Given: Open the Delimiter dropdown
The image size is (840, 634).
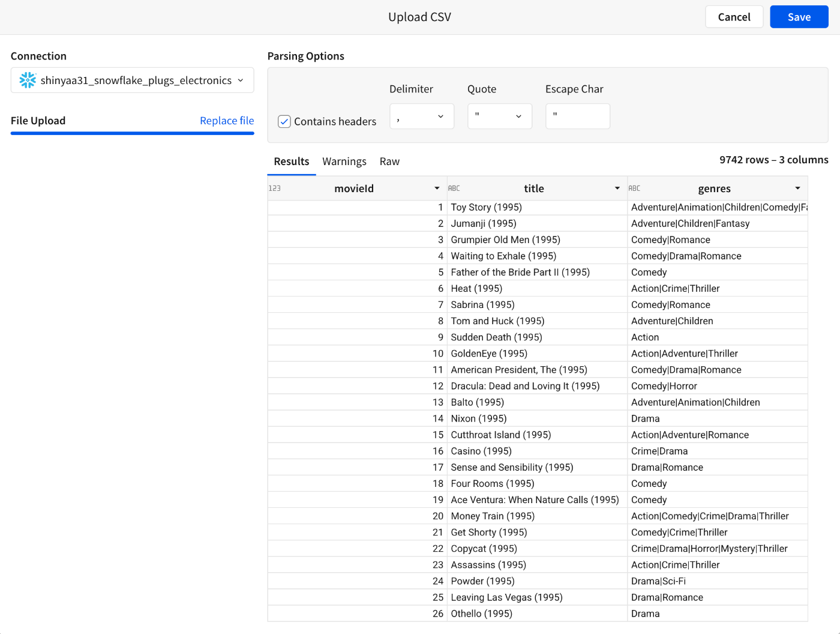Looking at the screenshot, I should coord(422,116).
